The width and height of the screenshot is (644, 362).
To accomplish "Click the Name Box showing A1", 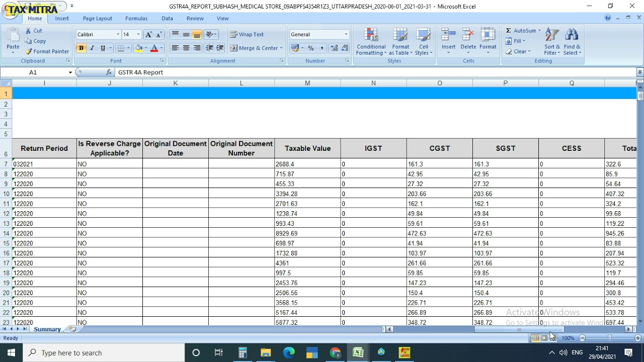I will (x=33, y=72).
